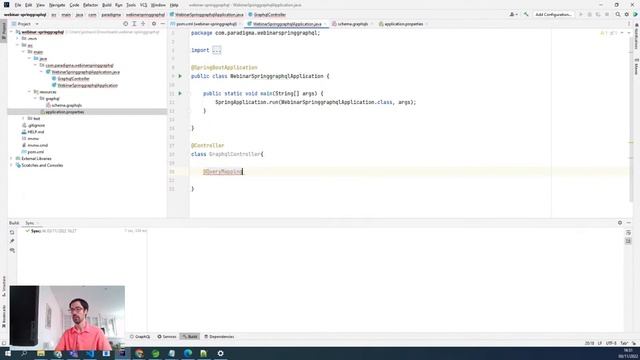Open Project panel options gear

pos(154,24)
